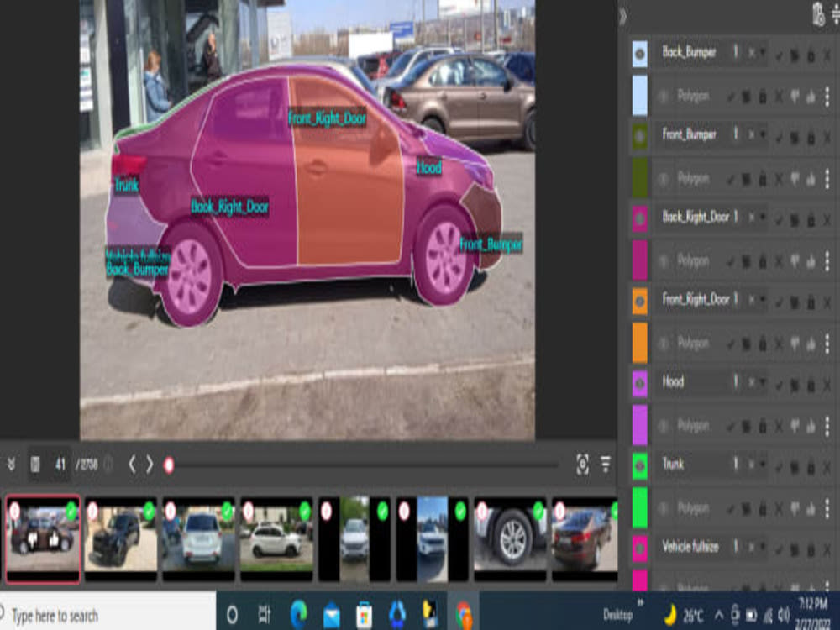Thumbs down the Back_Bumper polygon
The image size is (840, 630).
[795, 97]
